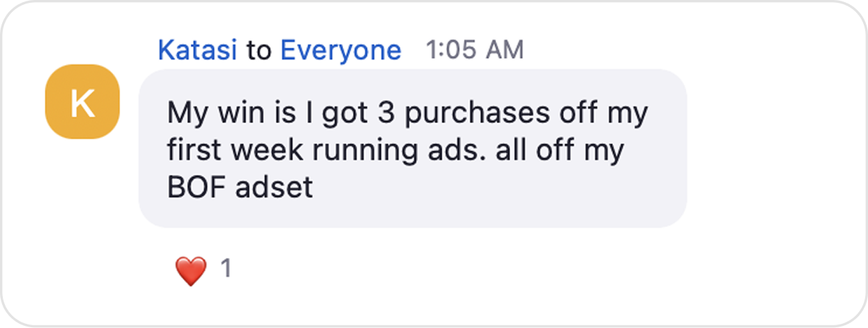868x328 pixels.
Task: Click the "BOF adset" message line
Action: click(240, 189)
